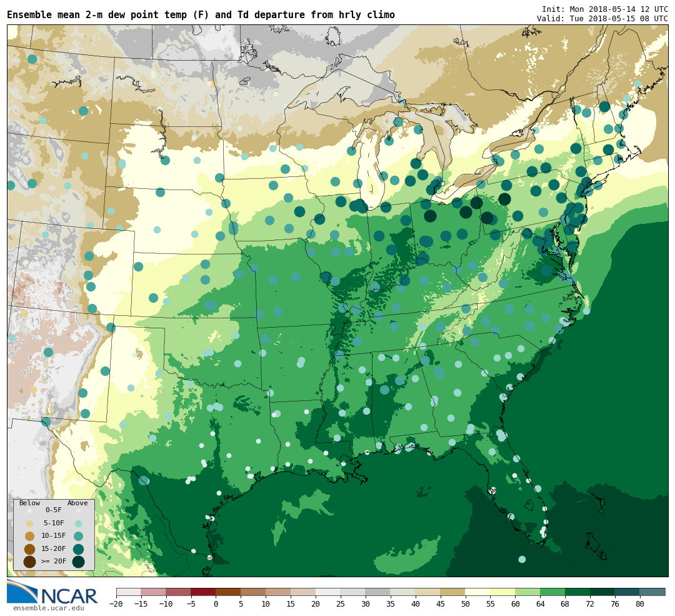Click the '50' colorbar tick label
This screenshot has width=675, height=616.
[466, 604]
